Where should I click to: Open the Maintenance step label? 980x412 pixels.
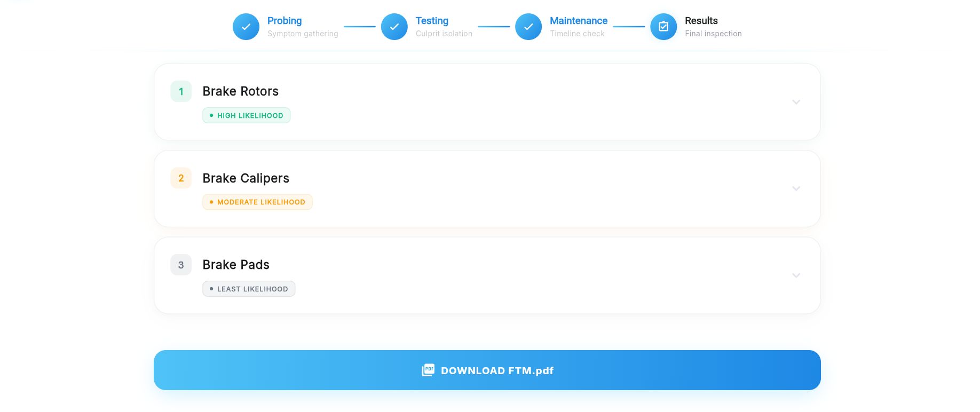click(579, 21)
